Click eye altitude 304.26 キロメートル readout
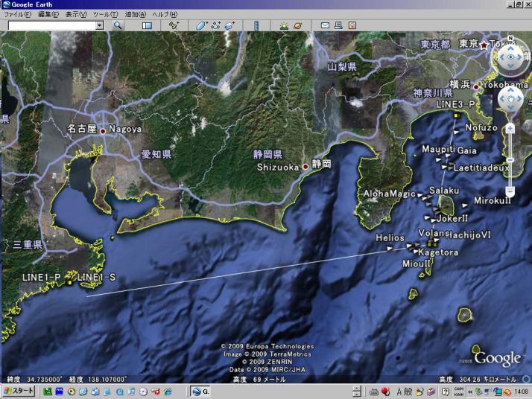Viewport: 532px width, 399px height. tap(487, 379)
